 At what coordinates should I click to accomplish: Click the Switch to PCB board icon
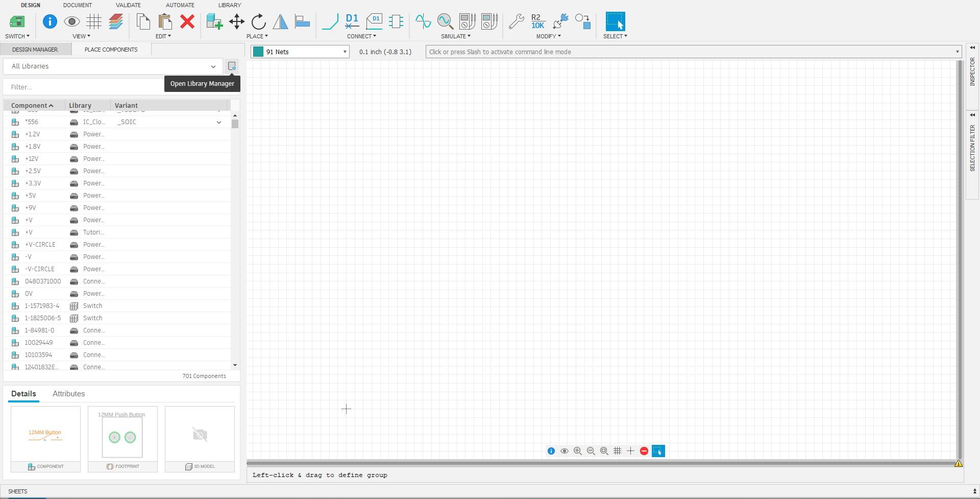tap(17, 21)
